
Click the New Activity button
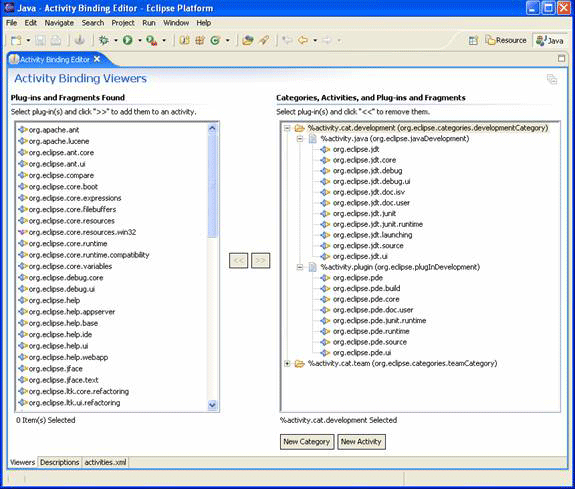361,442
